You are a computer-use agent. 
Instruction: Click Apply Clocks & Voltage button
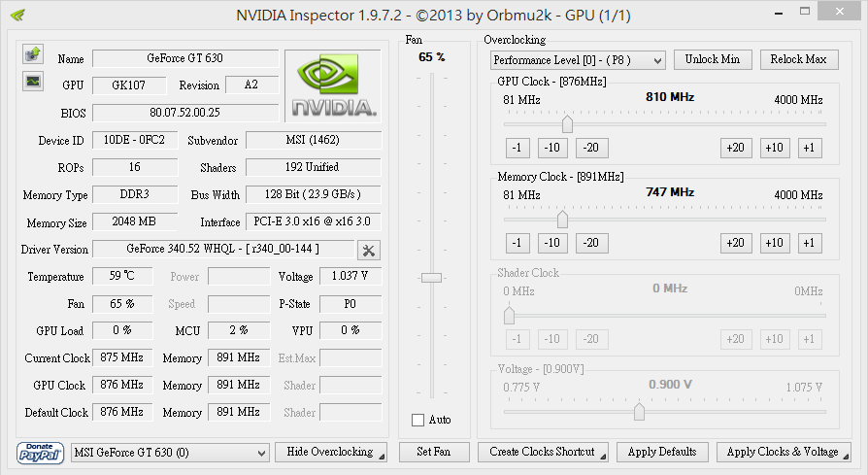(784, 452)
